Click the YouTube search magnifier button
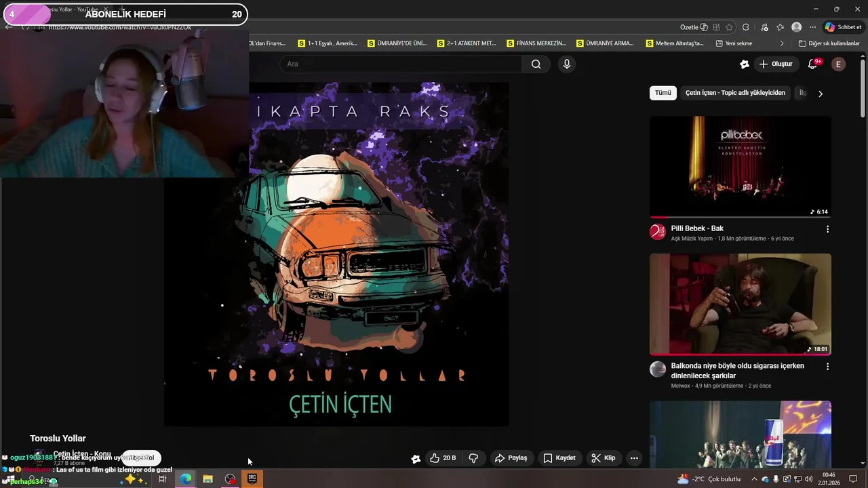Image resolution: width=868 pixels, height=488 pixels. 536,64
